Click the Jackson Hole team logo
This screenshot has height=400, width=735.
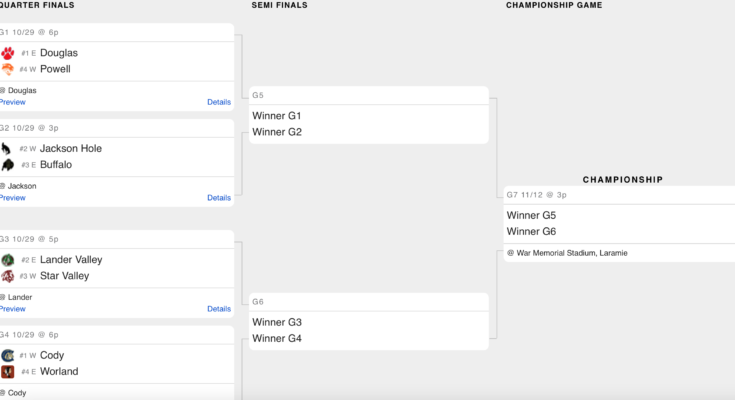coord(7,148)
